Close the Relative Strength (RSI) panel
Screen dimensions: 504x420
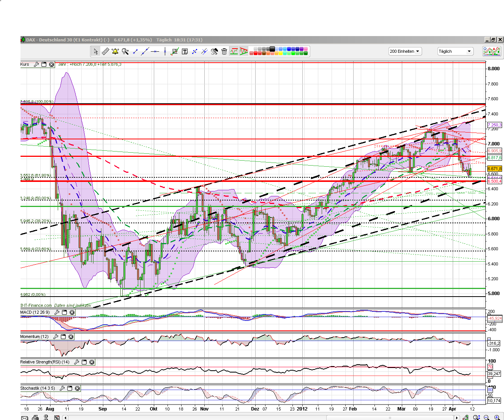92,362
